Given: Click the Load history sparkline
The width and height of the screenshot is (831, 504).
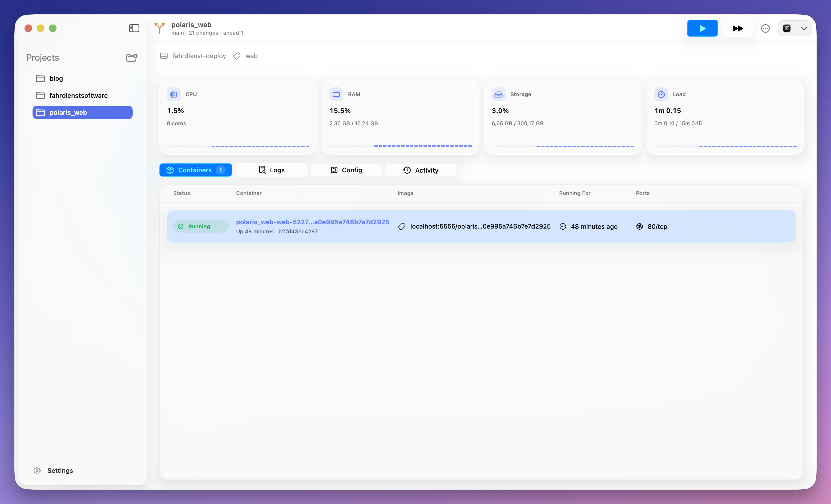Looking at the screenshot, I should pyautogui.click(x=725, y=146).
